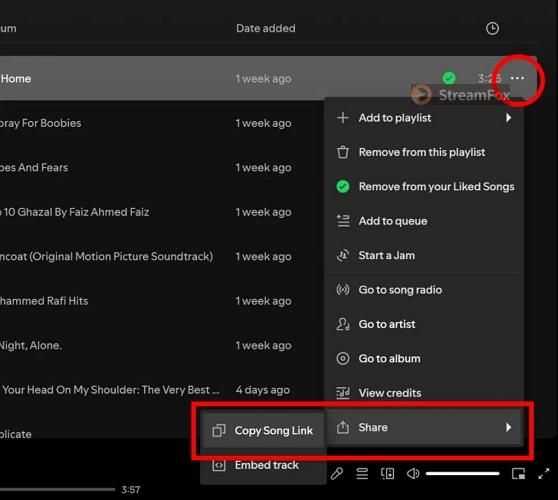Click the share icon beside Share

[343, 427]
